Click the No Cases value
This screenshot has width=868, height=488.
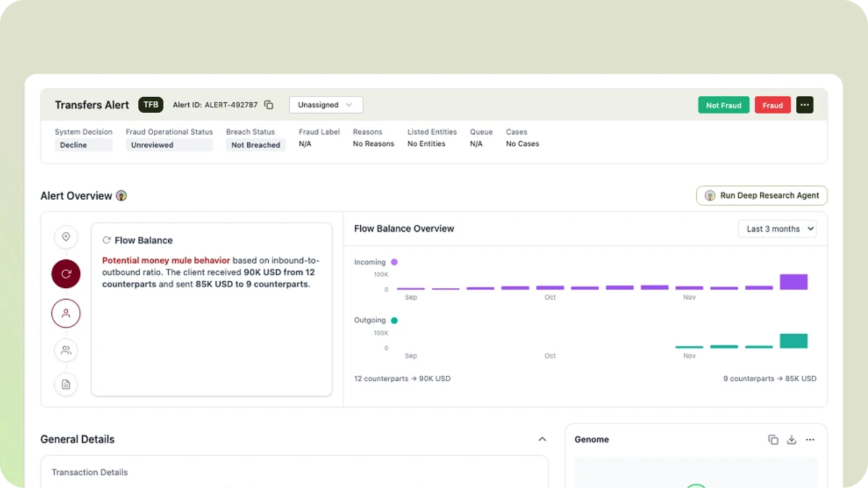(x=522, y=144)
